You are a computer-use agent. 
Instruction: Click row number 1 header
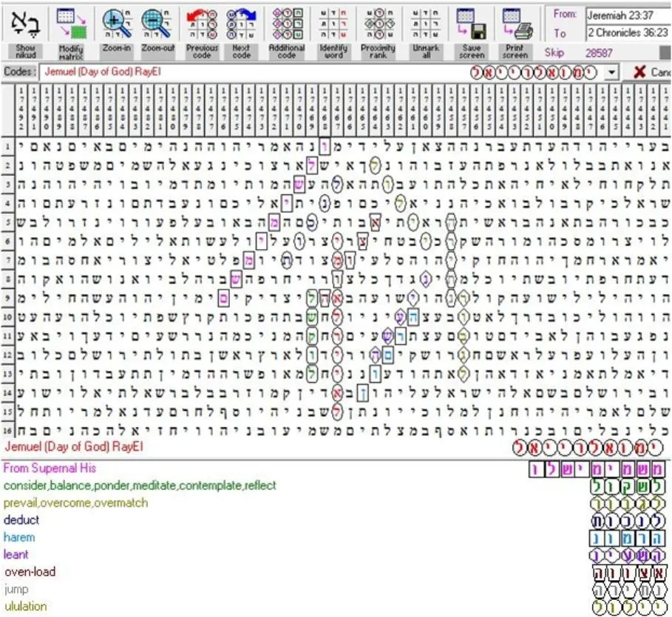[x=7, y=147]
